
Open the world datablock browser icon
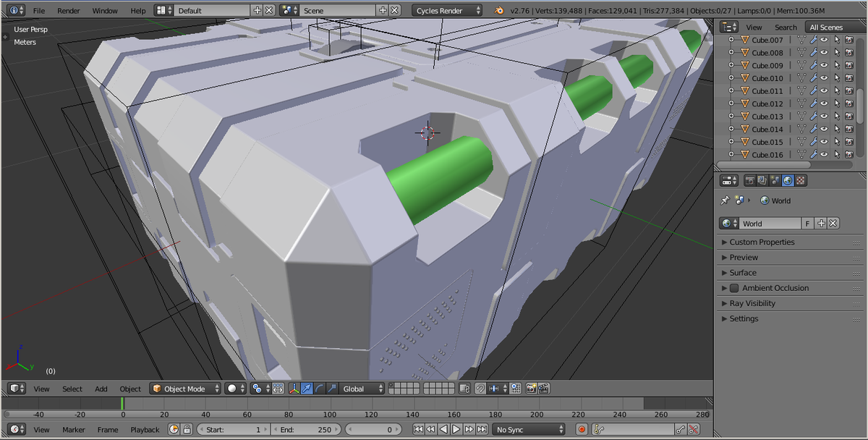click(x=729, y=223)
